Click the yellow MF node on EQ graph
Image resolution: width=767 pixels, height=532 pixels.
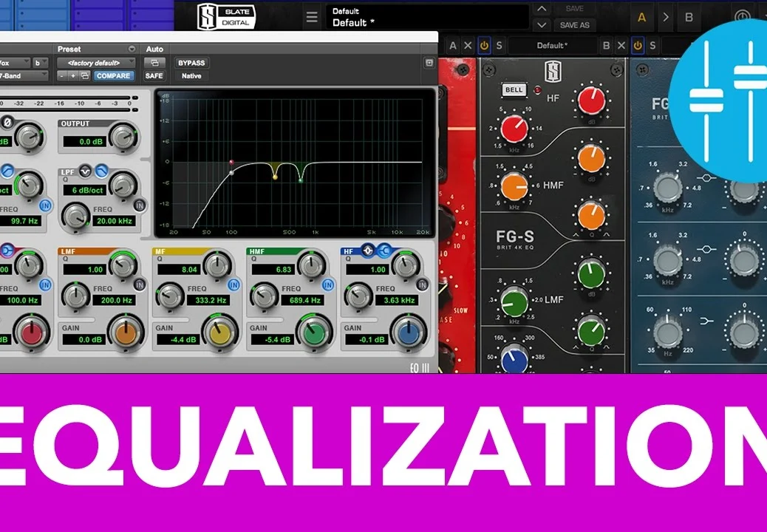[x=275, y=177]
